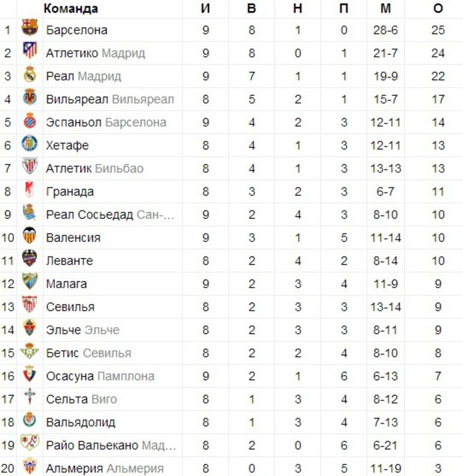
Task: Click the Вальядолид team name
Action: tap(81, 422)
